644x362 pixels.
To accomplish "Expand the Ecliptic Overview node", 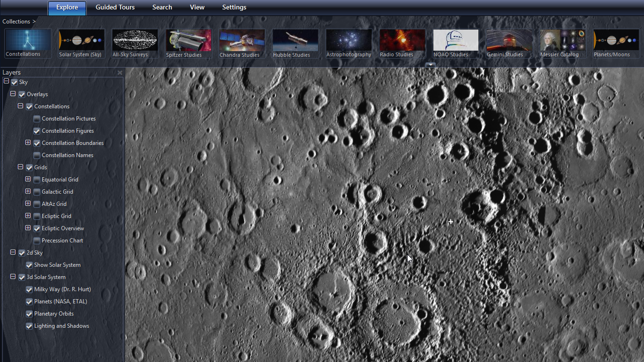I will coord(28,228).
